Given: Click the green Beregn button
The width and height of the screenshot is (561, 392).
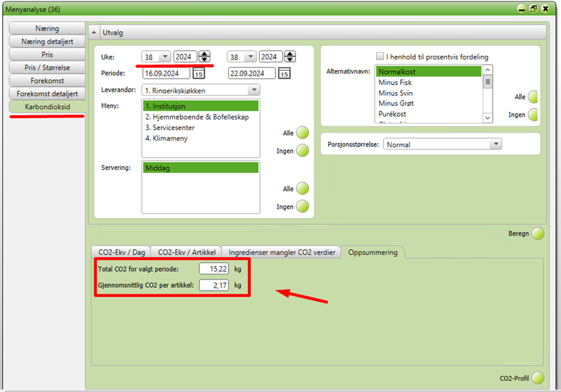Looking at the screenshot, I should (538, 234).
